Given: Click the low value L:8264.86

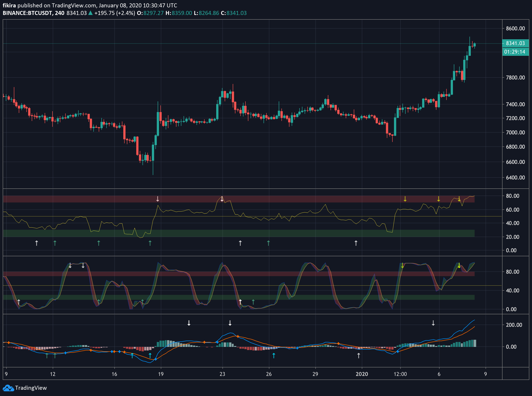Looking at the screenshot, I should [206, 13].
